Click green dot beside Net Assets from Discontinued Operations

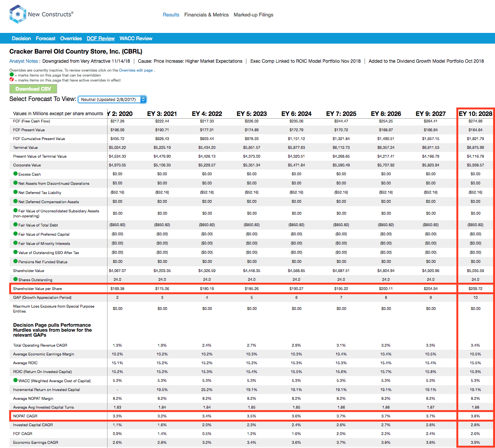pyautogui.click(x=15, y=183)
